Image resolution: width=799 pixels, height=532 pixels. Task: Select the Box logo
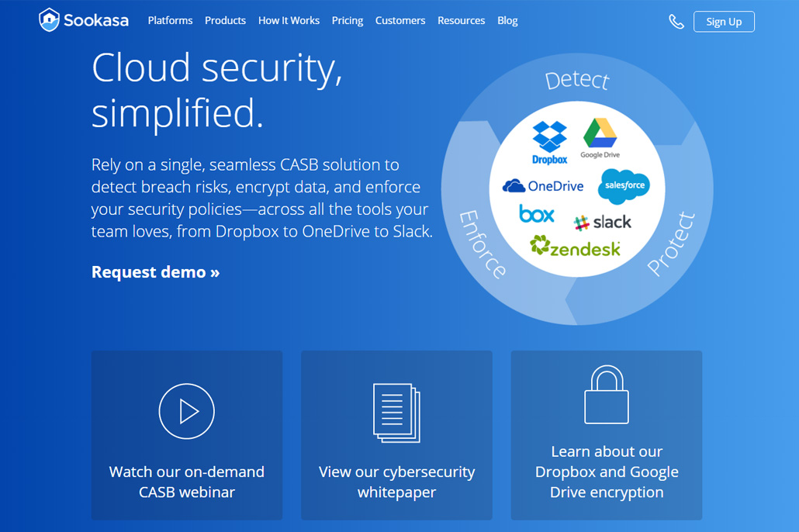(537, 214)
